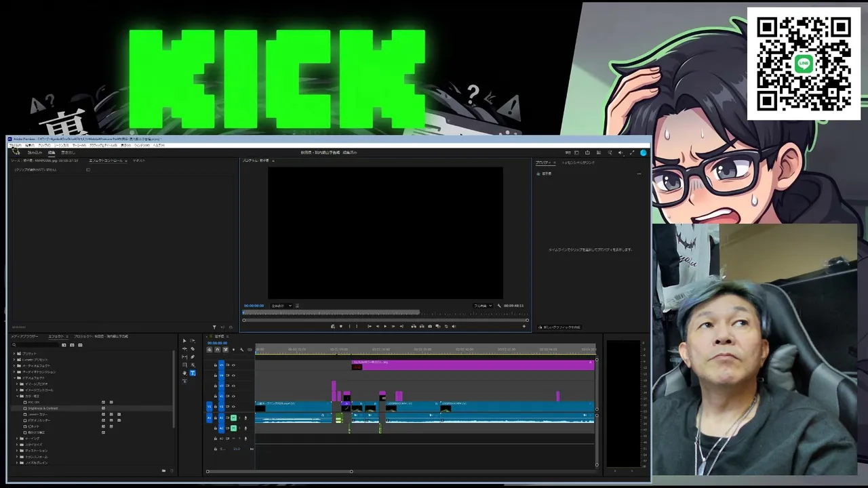Open the クリップ menu

[44, 145]
